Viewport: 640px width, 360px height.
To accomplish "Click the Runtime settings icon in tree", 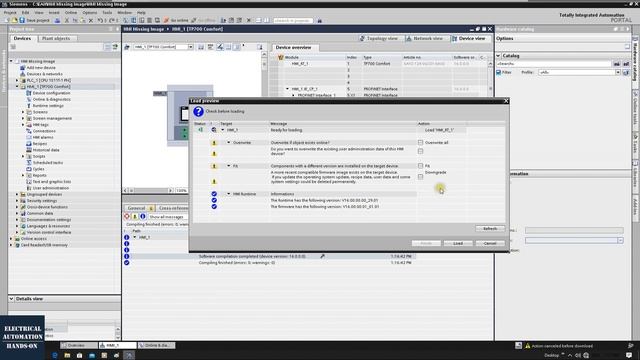I will (29, 106).
